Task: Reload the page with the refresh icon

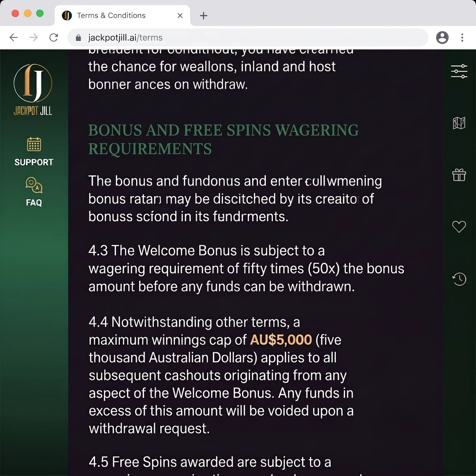Action: click(x=54, y=37)
